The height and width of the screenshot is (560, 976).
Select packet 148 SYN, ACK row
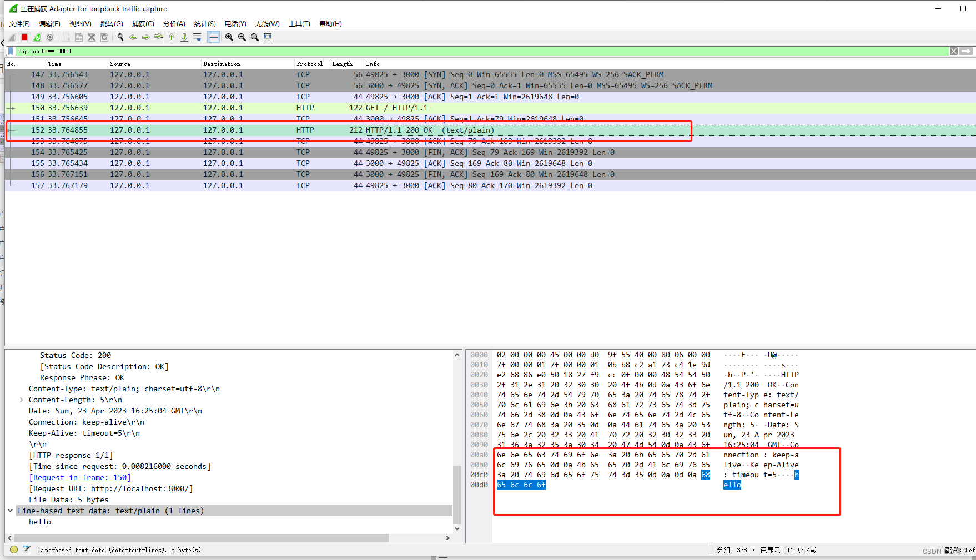point(490,85)
